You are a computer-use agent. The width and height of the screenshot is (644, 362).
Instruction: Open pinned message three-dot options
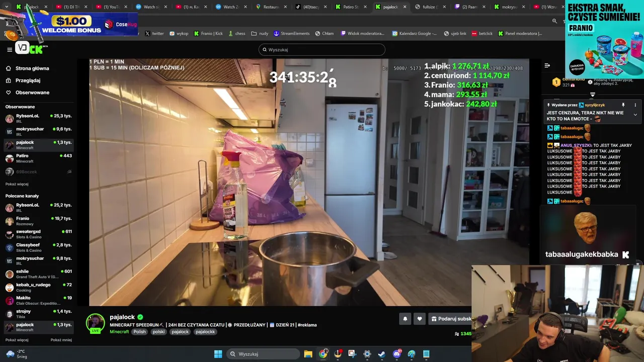click(635, 105)
